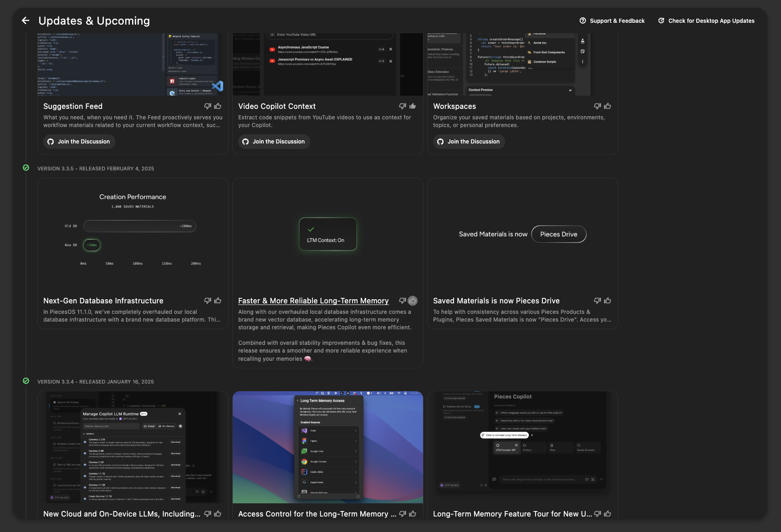Select the Version 3.3.5 release heading
This screenshot has height=532, width=781.
tap(96, 169)
